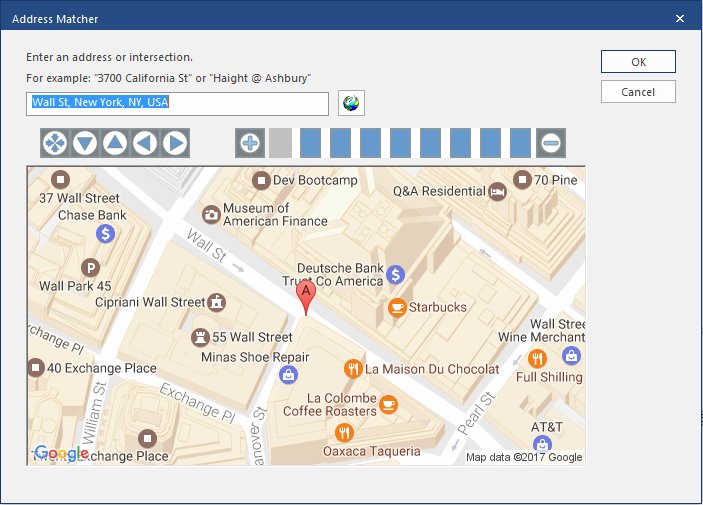Pan the map up with arrow button
The height and width of the screenshot is (505, 703).
click(115, 143)
